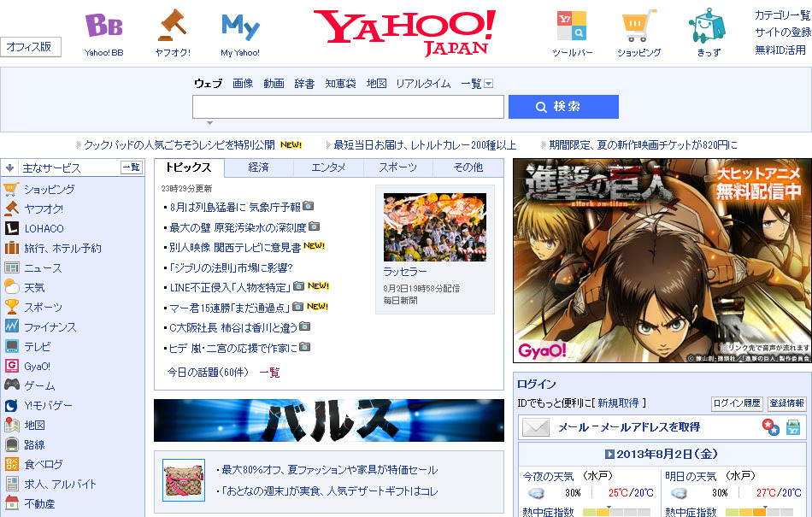Open 天気 in the sidebar
This screenshot has height=517, width=812.
click(x=34, y=288)
